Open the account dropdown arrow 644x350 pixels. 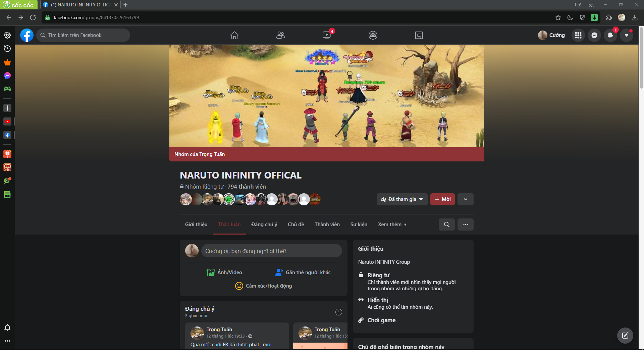click(x=627, y=35)
